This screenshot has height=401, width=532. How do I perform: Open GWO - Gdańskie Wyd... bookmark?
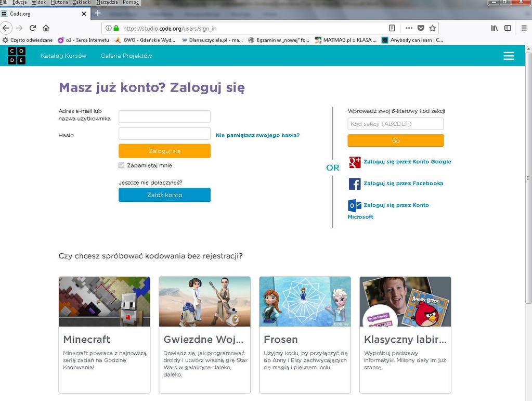click(145, 40)
